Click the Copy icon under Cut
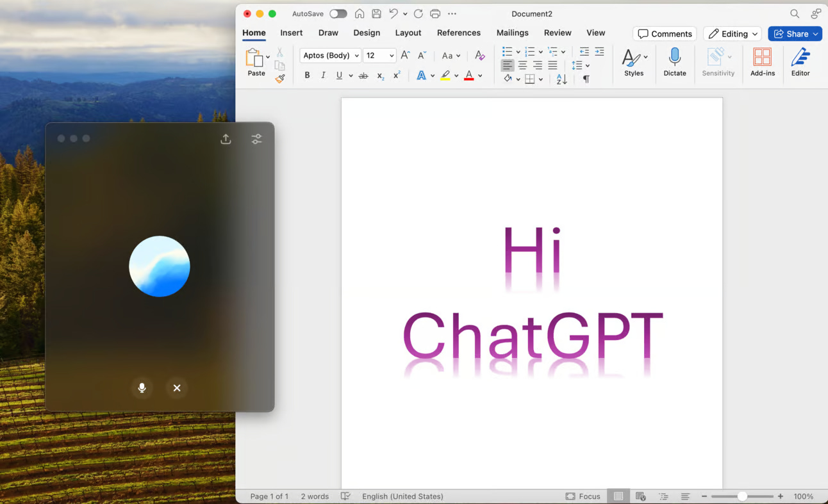 (x=279, y=65)
